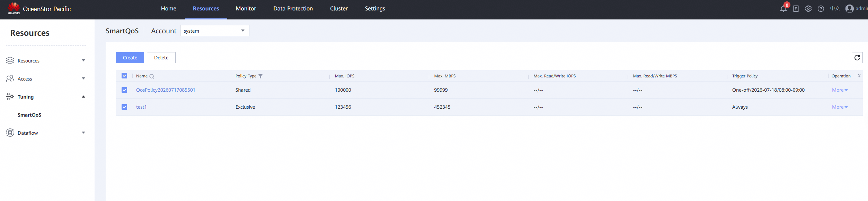Click the Max. Read/Write MBPS header
This screenshot has height=201, width=868.
click(655, 76)
